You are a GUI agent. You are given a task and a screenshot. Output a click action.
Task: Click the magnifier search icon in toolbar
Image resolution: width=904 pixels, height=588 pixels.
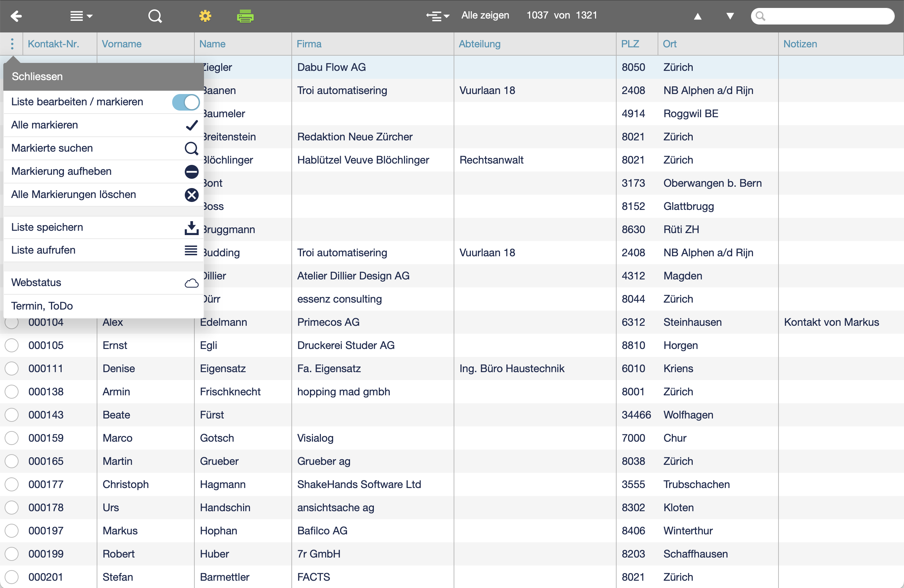155,16
